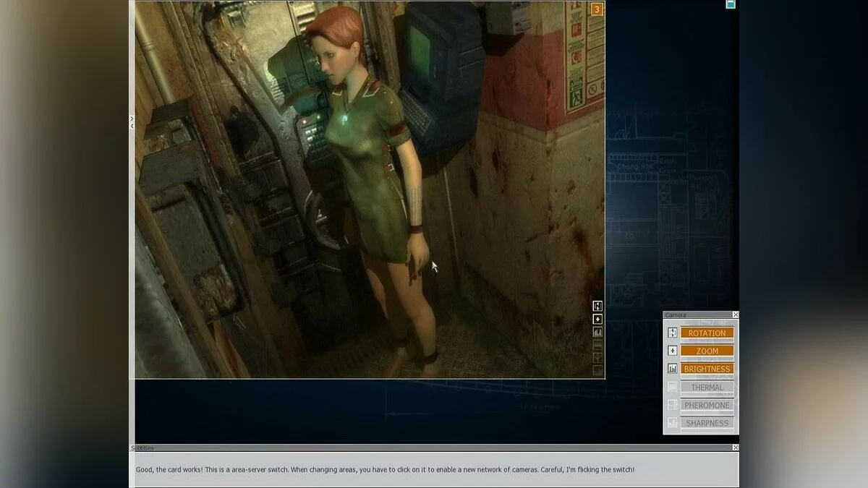Click the sharpness icon in the Camera panel

tap(673, 423)
